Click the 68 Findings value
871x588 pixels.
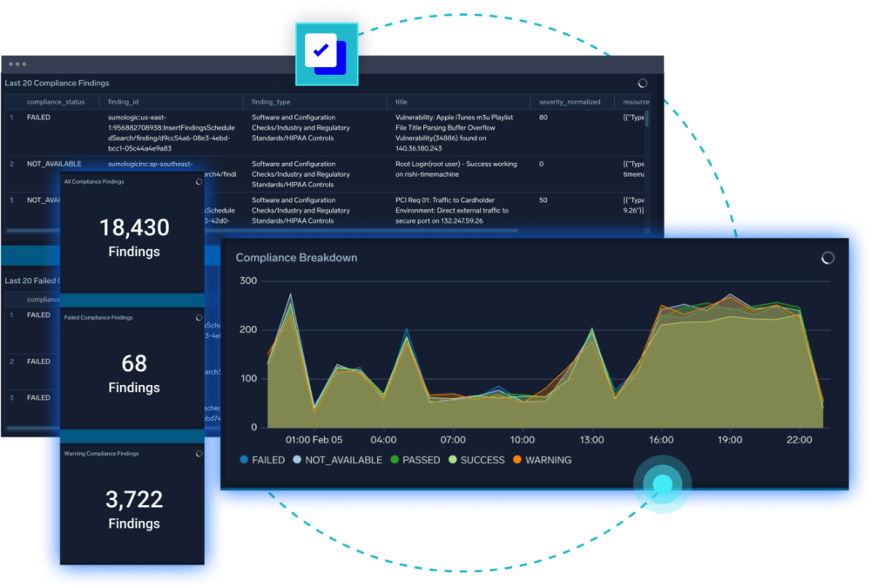tap(134, 374)
